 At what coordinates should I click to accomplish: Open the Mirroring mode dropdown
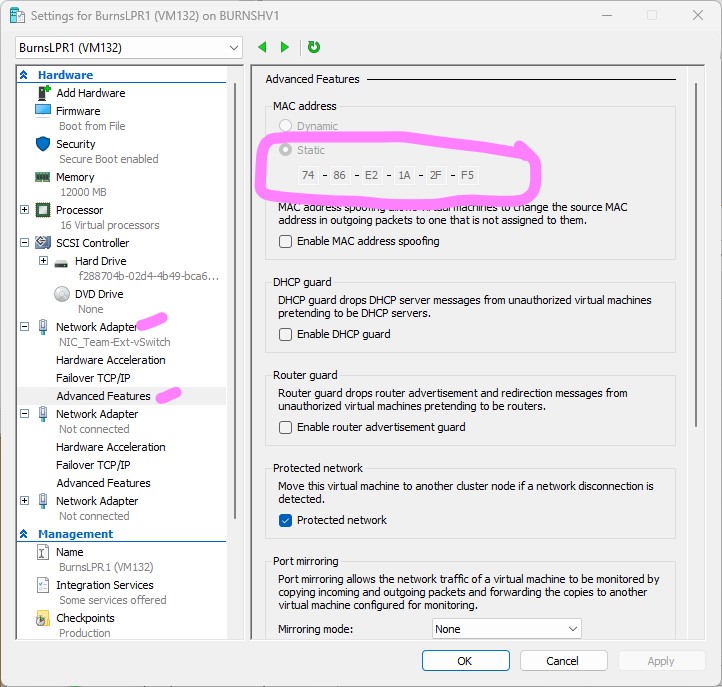point(507,629)
